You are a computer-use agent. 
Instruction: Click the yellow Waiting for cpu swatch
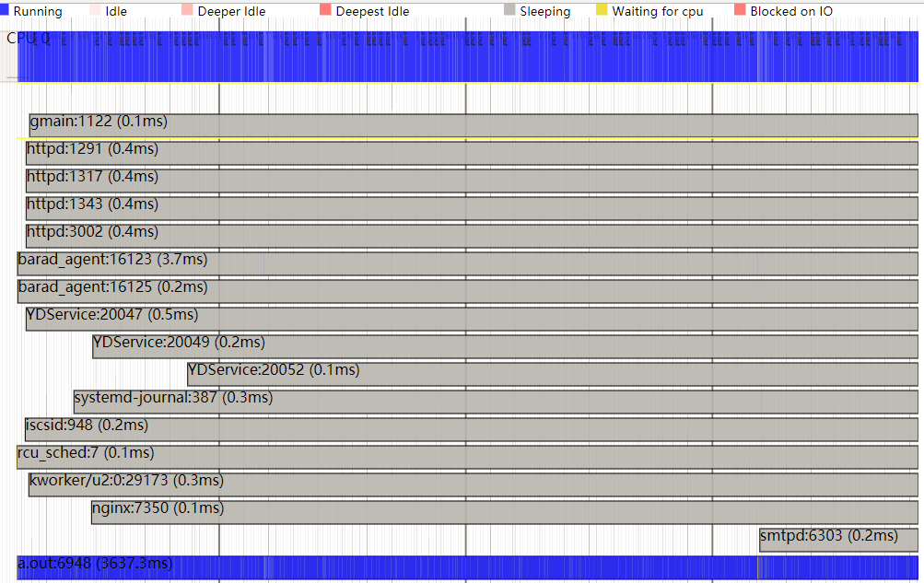point(602,11)
